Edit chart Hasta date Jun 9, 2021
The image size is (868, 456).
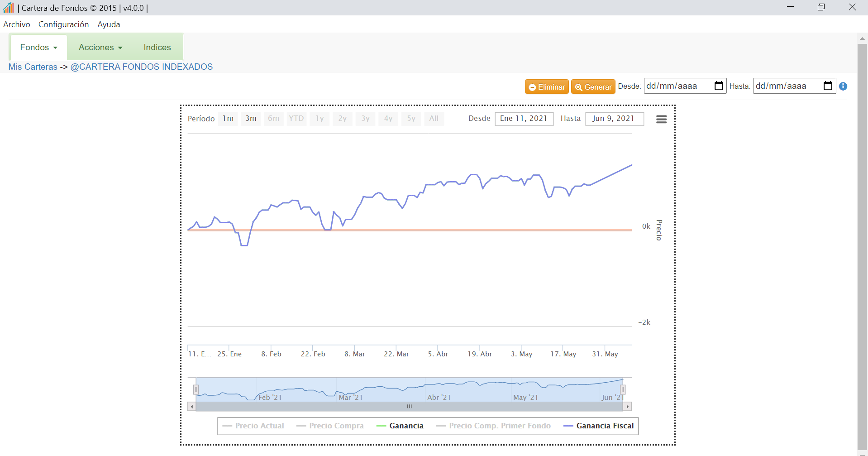pyautogui.click(x=614, y=119)
